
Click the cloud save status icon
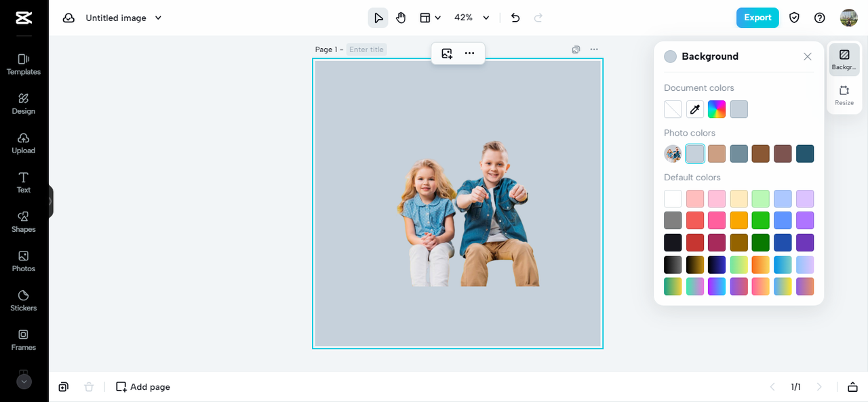[x=68, y=18]
